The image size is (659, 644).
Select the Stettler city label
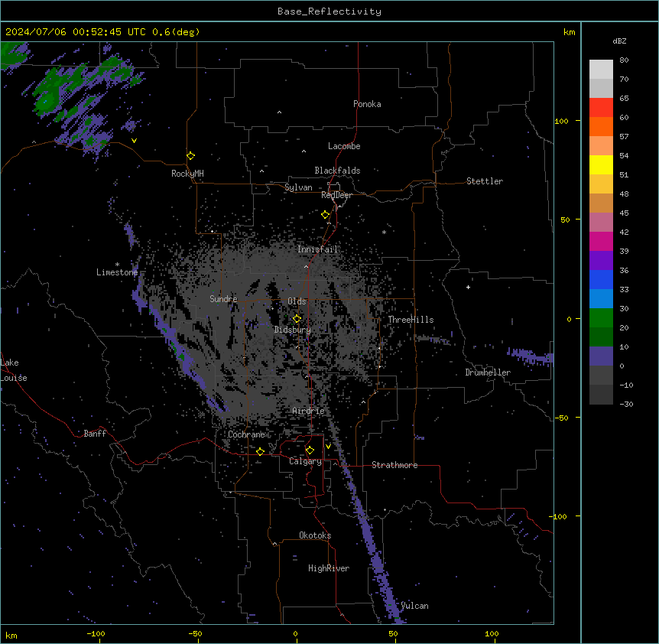click(x=485, y=181)
